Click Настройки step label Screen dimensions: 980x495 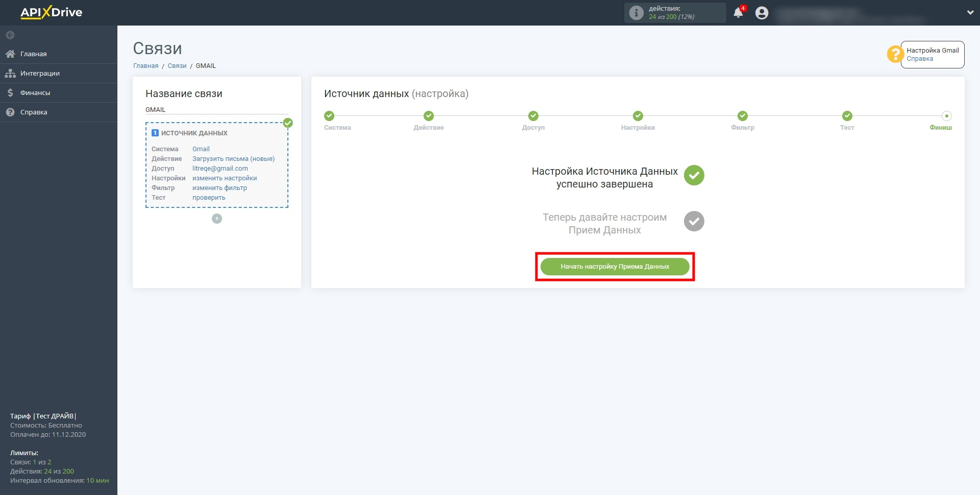(x=638, y=128)
